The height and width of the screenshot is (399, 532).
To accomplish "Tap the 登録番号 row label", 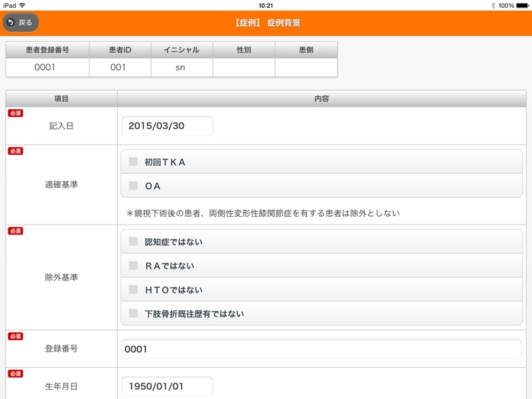I will 62,349.
